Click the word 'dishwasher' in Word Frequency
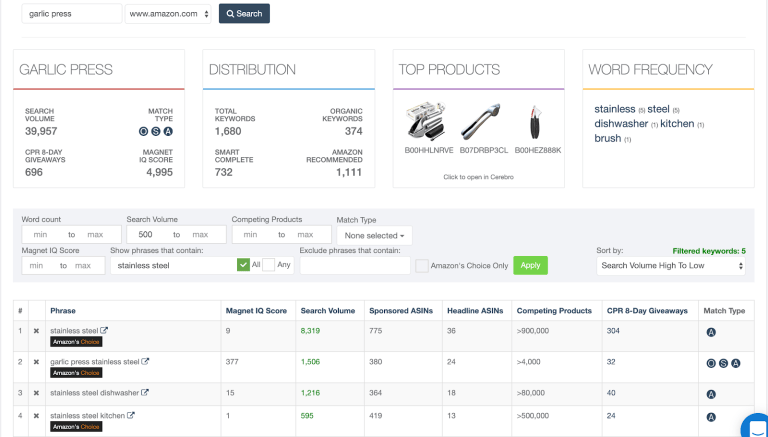The height and width of the screenshot is (437, 768). 621,123
